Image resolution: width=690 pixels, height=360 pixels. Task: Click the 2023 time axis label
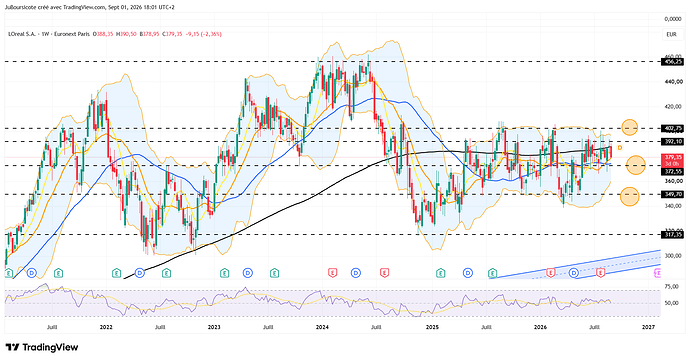[x=214, y=327]
